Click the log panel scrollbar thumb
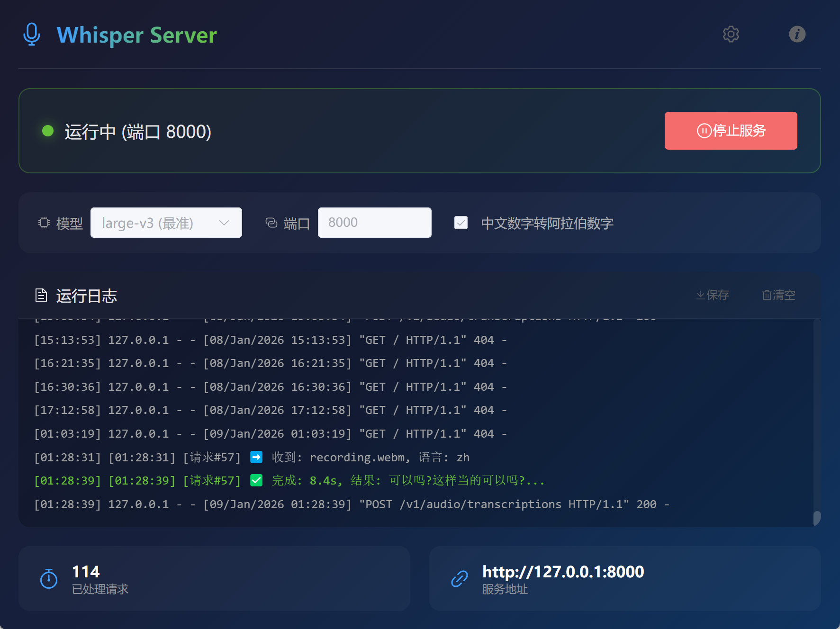840x629 pixels. (817, 518)
